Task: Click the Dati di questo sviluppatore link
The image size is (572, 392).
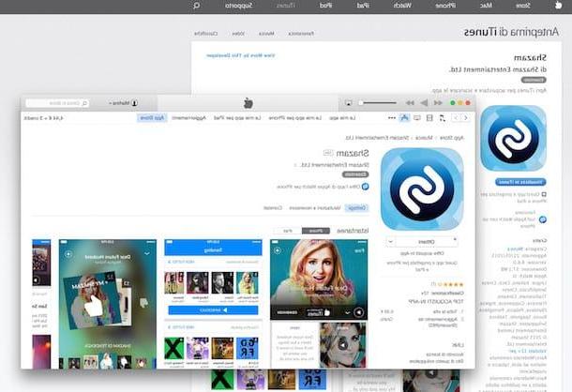Action: click(437, 361)
